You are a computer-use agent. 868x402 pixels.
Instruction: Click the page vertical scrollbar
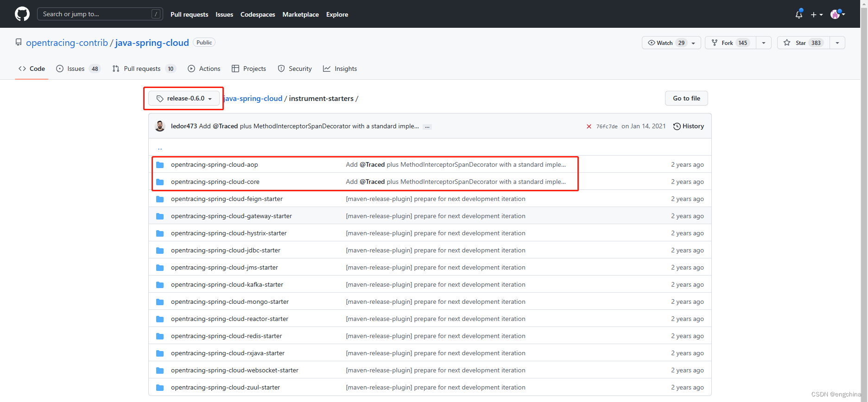864,201
